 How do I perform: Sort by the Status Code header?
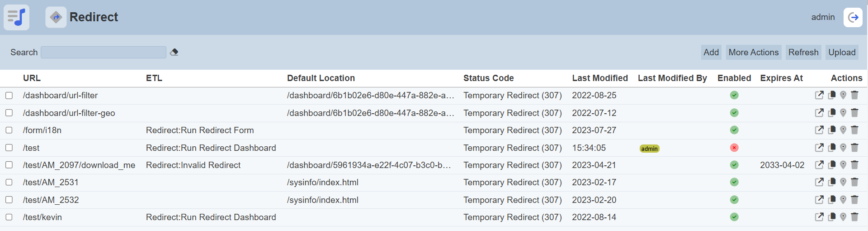click(x=488, y=78)
